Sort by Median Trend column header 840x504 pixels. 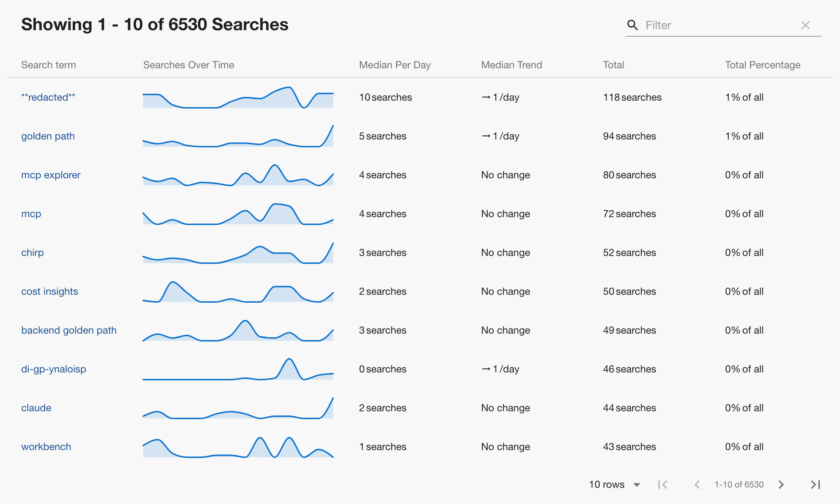click(x=511, y=65)
